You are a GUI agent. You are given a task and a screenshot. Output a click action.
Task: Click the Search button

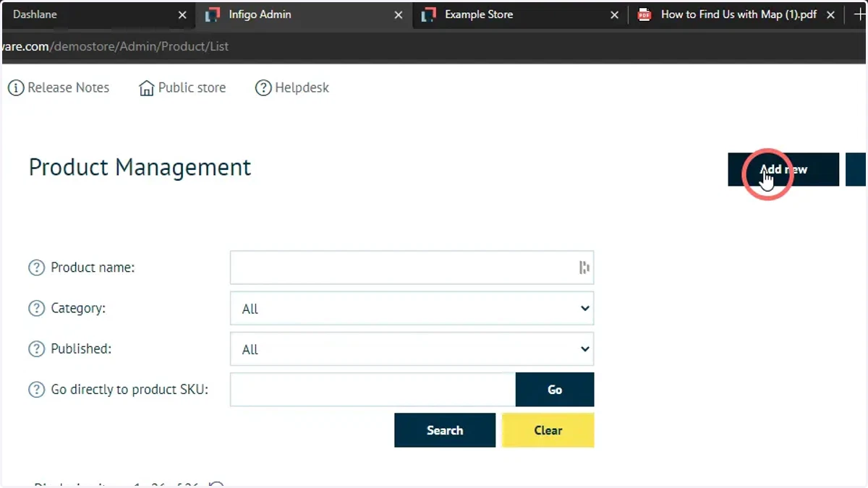click(x=445, y=430)
